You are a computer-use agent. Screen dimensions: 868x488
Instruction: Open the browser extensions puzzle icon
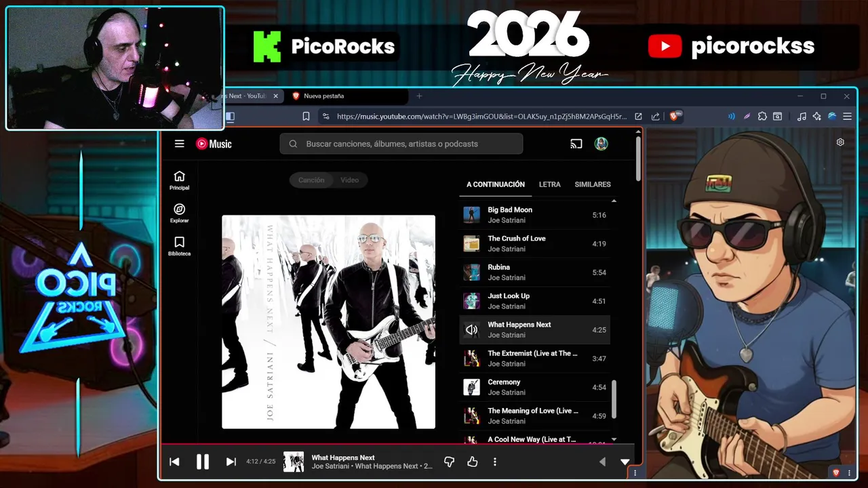[x=762, y=117]
